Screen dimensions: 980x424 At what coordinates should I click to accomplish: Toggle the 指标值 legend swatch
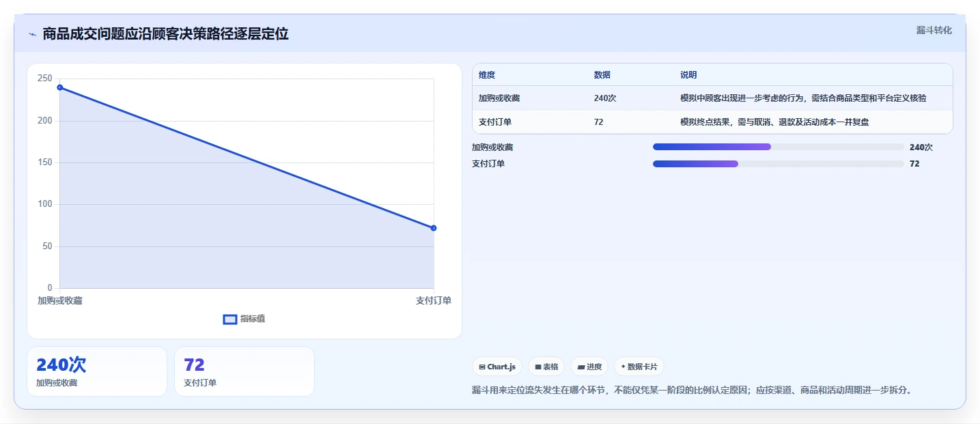[230, 319]
